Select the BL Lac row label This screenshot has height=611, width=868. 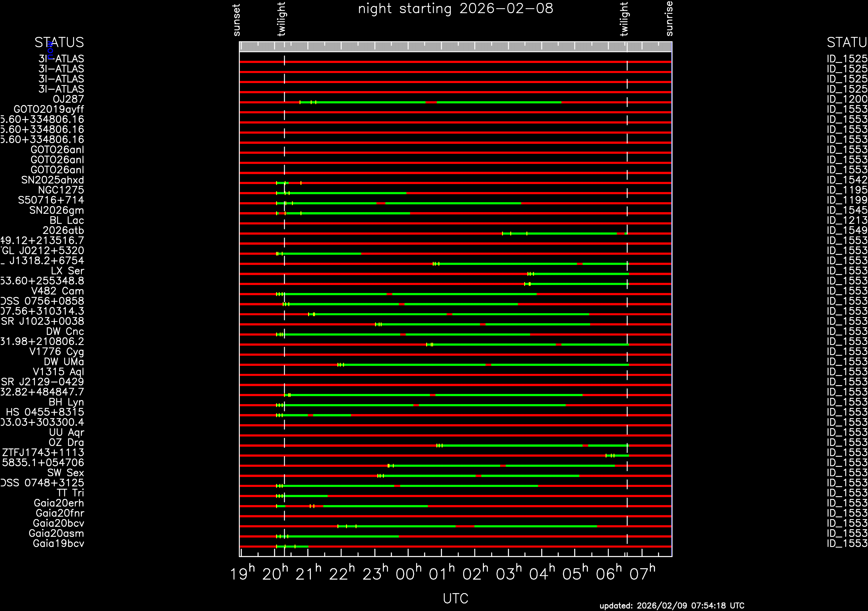click(67, 220)
